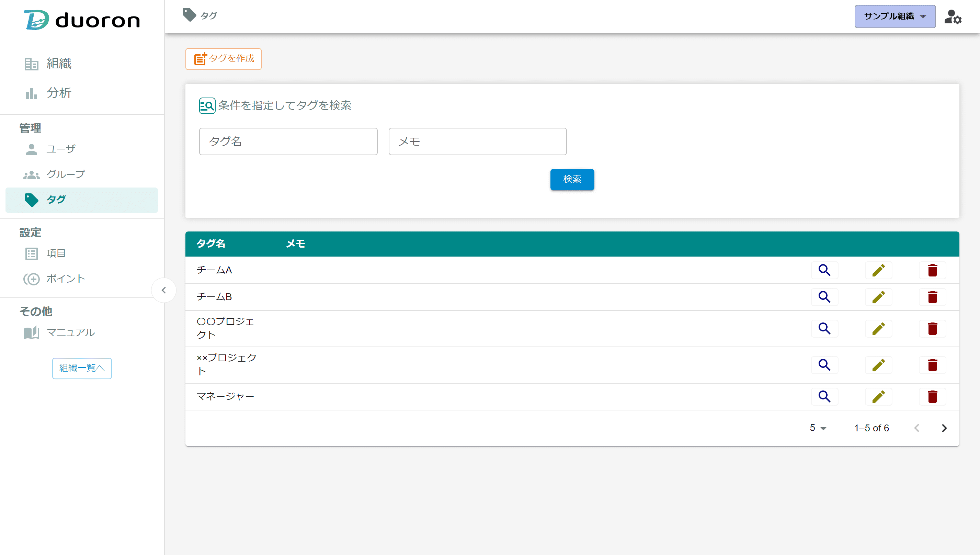Click the 〇〇プロジェクト tag name
The height and width of the screenshot is (555, 980).
[x=225, y=328]
